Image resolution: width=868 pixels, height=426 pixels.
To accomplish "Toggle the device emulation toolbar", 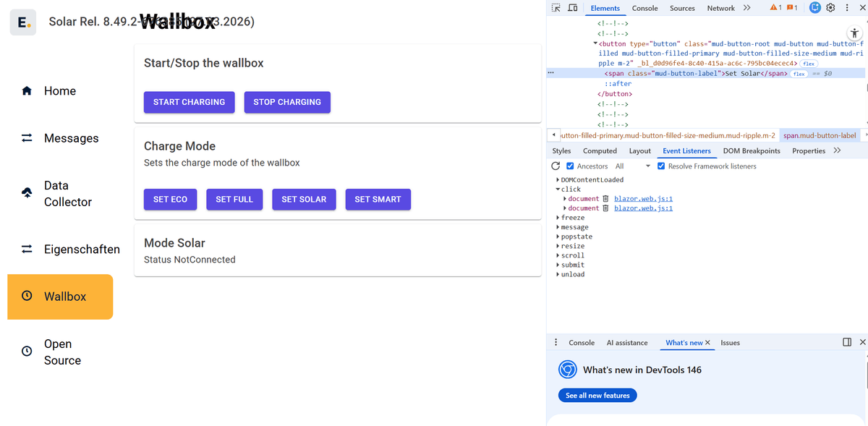I will tap(572, 7).
